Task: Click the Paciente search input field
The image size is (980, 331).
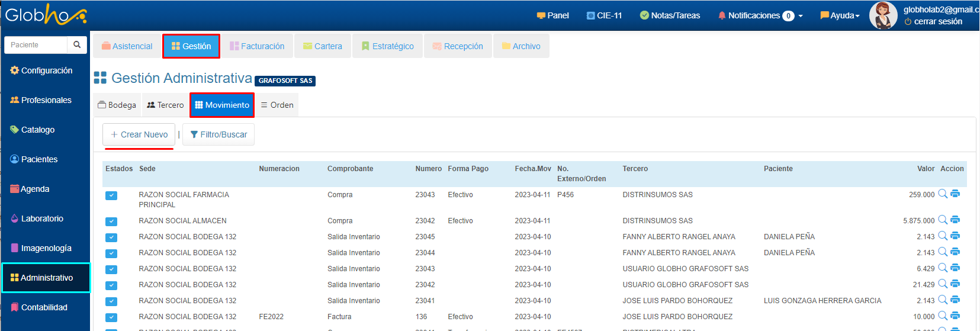Action: point(36,45)
